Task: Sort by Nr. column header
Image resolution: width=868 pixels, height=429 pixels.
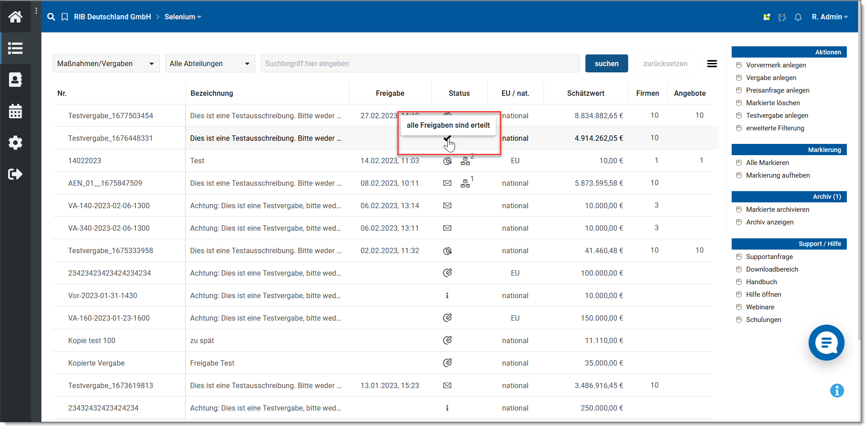Action: click(62, 93)
